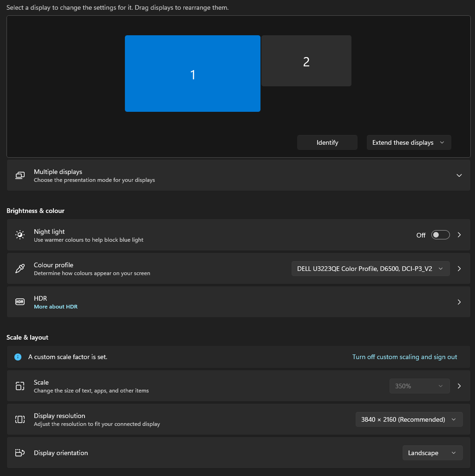Click the Brightness & colour heading

(36, 211)
